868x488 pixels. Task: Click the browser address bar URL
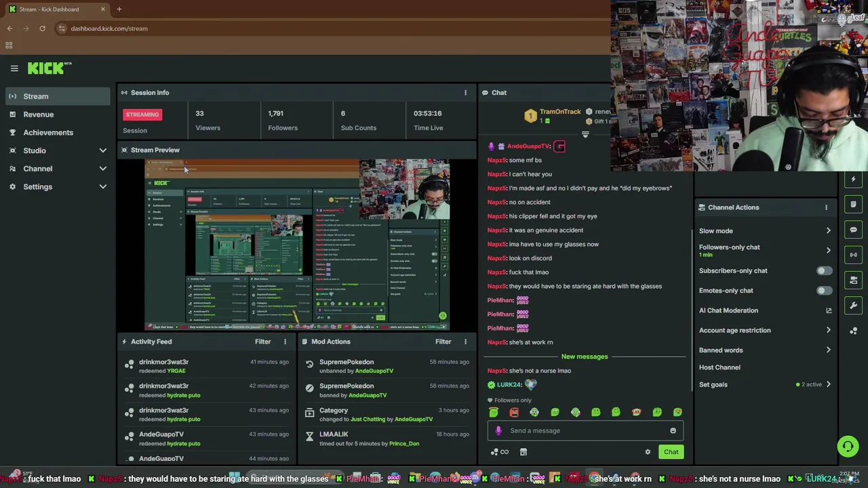click(x=109, y=28)
